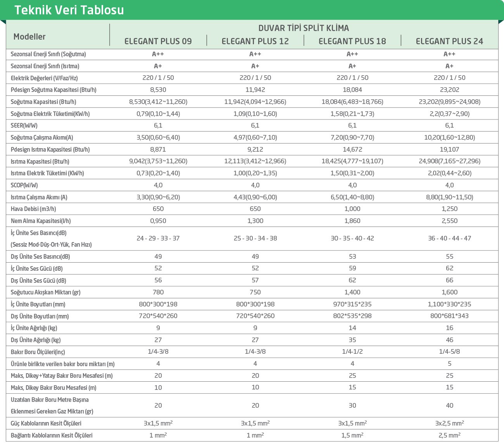Select the 'Modeller' header label
504x443 pixels.
(29, 37)
